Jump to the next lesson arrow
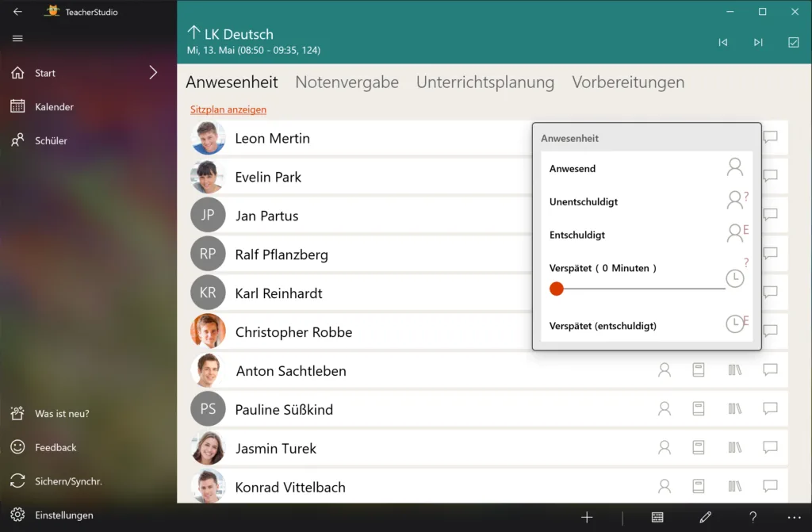The height and width of the screenshot is (532, 812). tap(758, 43)
